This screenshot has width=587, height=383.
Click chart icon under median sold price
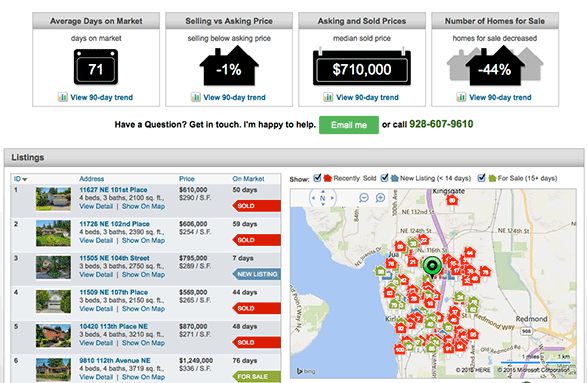point(328,97)
